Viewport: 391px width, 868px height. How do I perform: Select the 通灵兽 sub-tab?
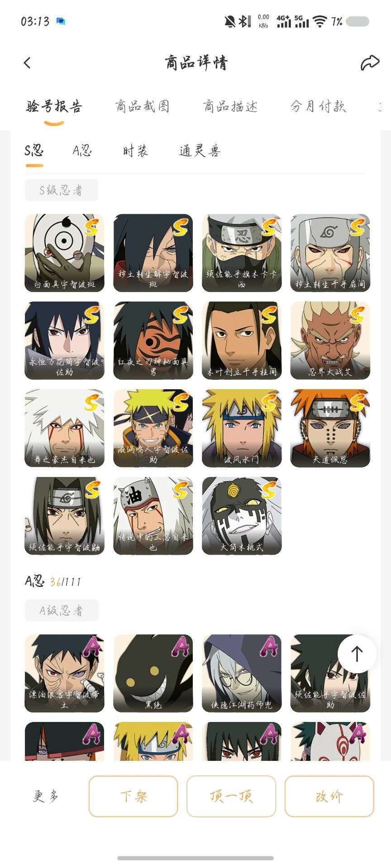[200, 151]
